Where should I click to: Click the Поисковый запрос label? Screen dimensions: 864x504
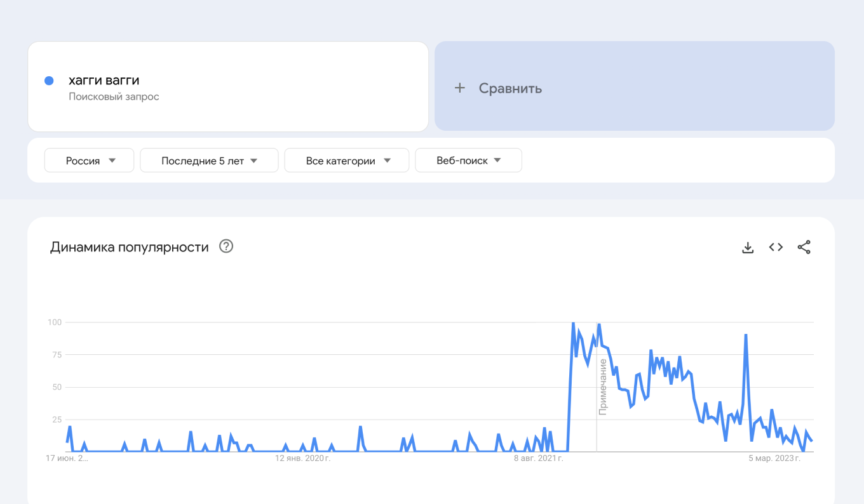pos(114,97)
